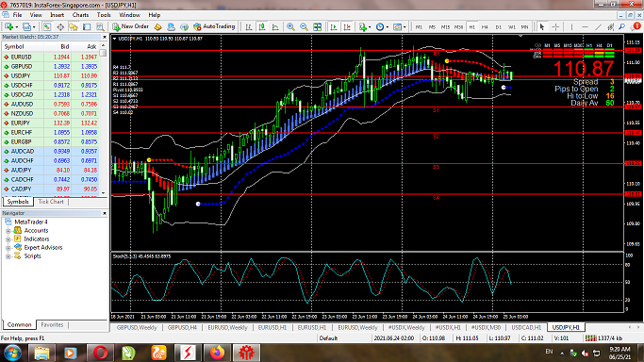
Task: Open the USDCAD,H1 chart tab
Action: tap(526, 327)
